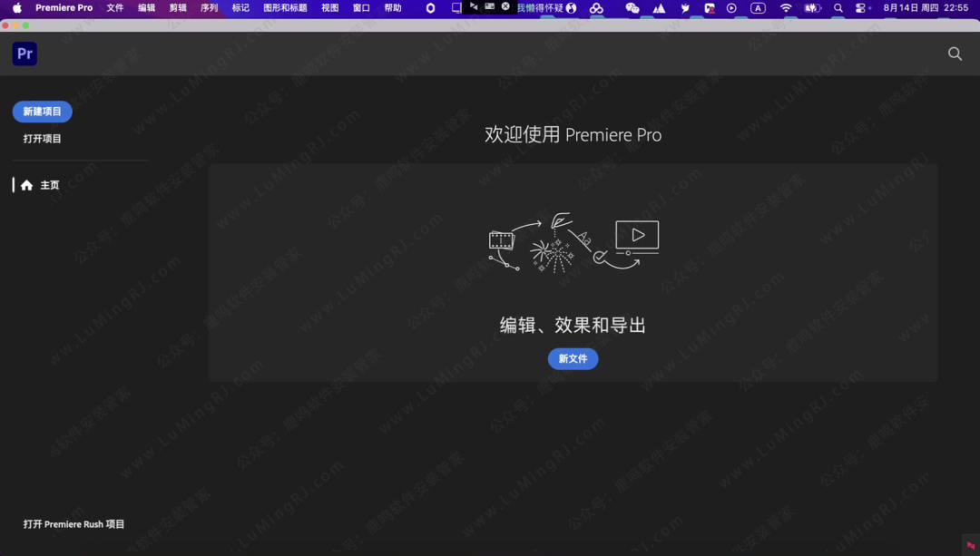Select 打开项目 in the sidebar
This screenshot has height=556, width=980.
tap(40, 138)
